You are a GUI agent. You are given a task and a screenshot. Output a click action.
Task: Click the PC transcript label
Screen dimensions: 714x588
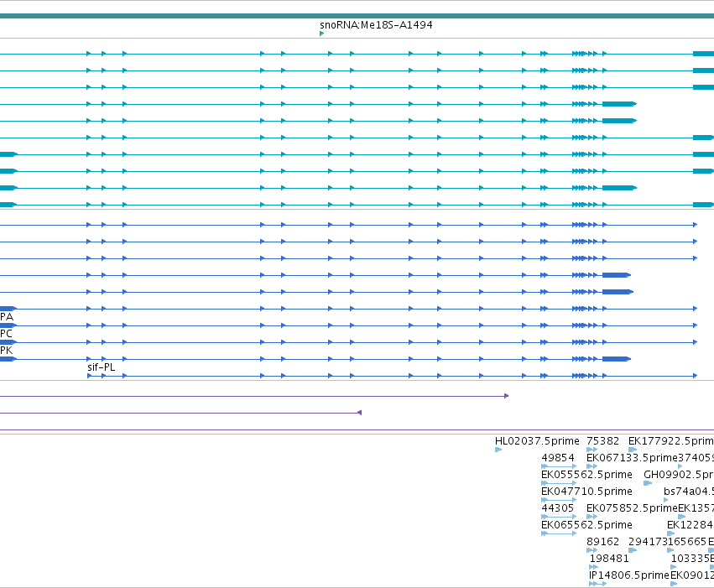click(x=7, y=334)
